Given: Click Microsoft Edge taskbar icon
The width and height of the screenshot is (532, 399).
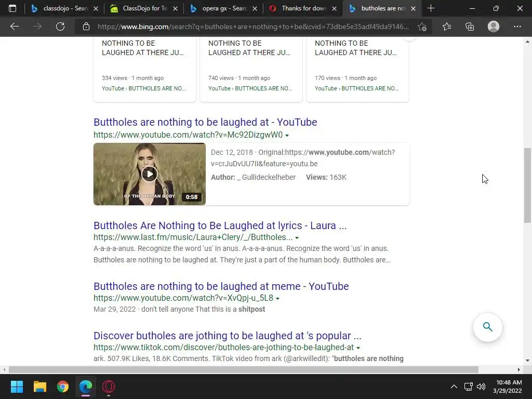Looking at the screenshot, I should pyautogui.click(x=86, y=387).
